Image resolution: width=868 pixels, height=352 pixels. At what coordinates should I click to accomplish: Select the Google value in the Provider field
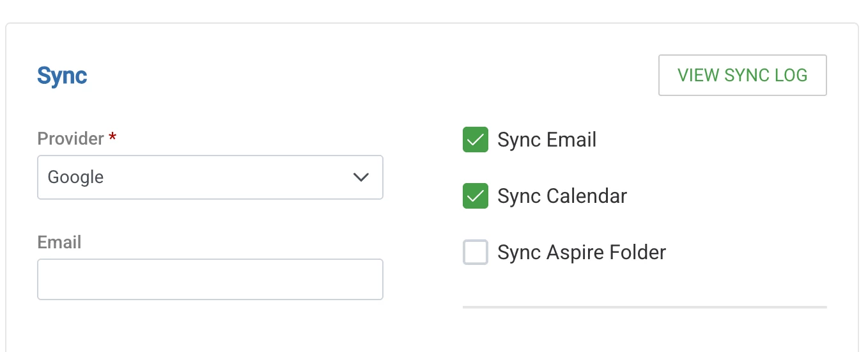75,177
